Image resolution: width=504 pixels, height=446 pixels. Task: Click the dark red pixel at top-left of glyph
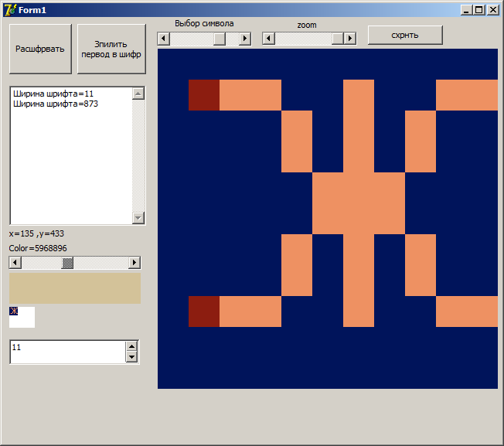204,95
